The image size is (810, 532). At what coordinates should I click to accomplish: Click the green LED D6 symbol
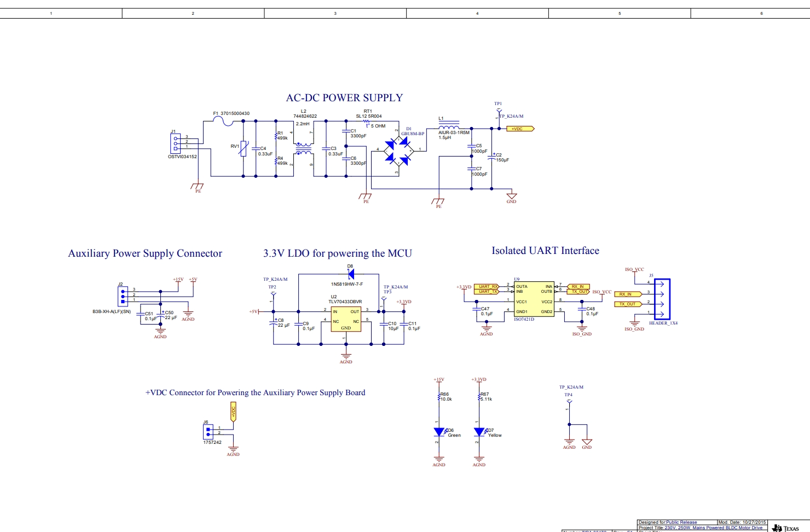pyautogui.click(x=439, y=432)
